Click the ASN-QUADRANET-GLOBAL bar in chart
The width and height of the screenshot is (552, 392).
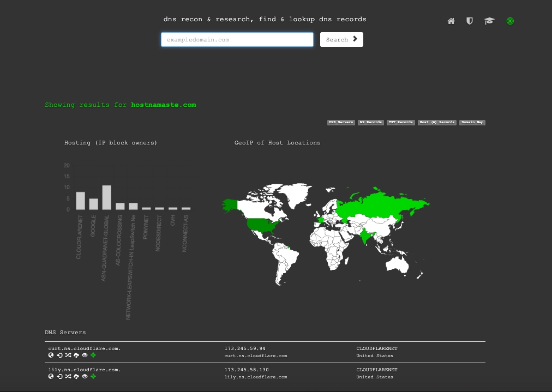click(107, 197)
